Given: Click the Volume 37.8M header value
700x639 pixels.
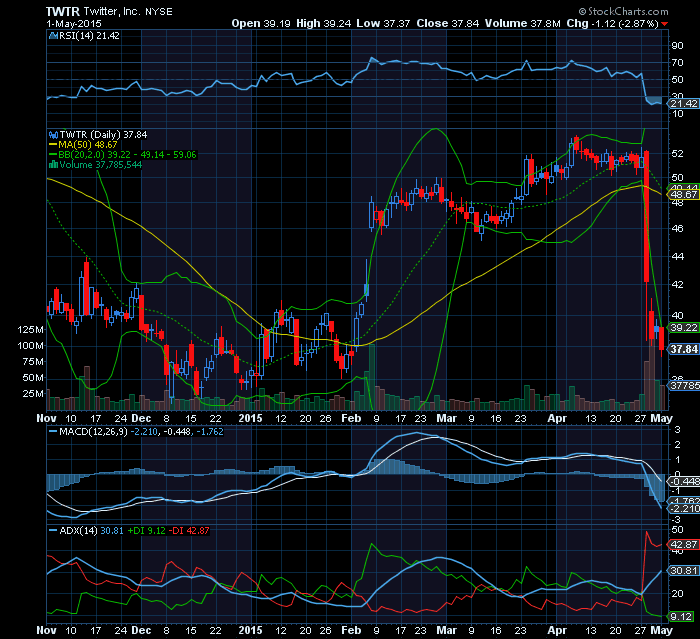Looking at the screenshot, I should click(x=522, y=24).
